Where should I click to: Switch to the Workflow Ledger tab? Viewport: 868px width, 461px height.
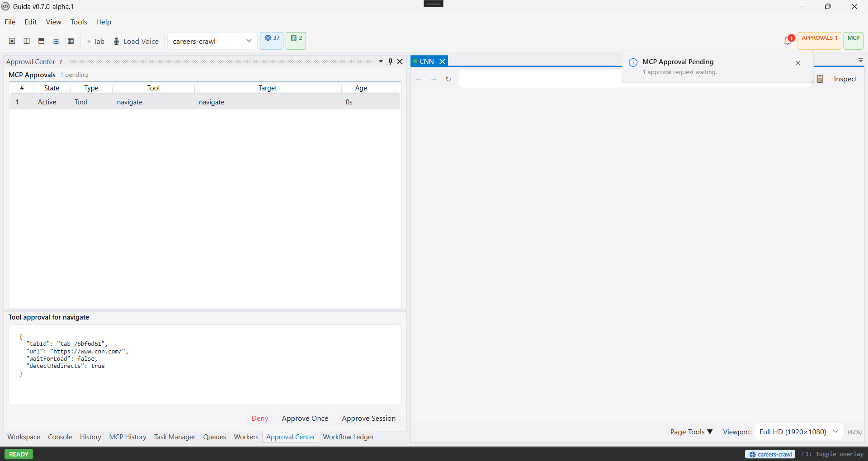348,437
